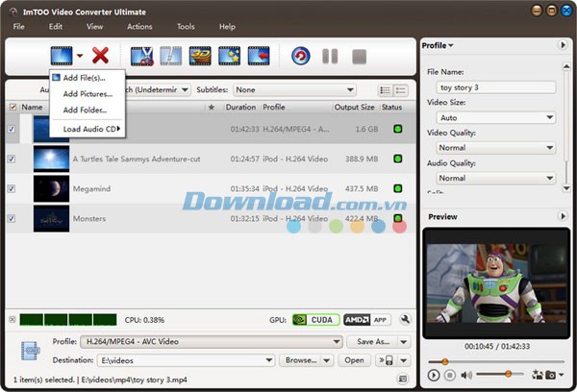Click the add output profile icon with red arrow

tap(259, 56)
